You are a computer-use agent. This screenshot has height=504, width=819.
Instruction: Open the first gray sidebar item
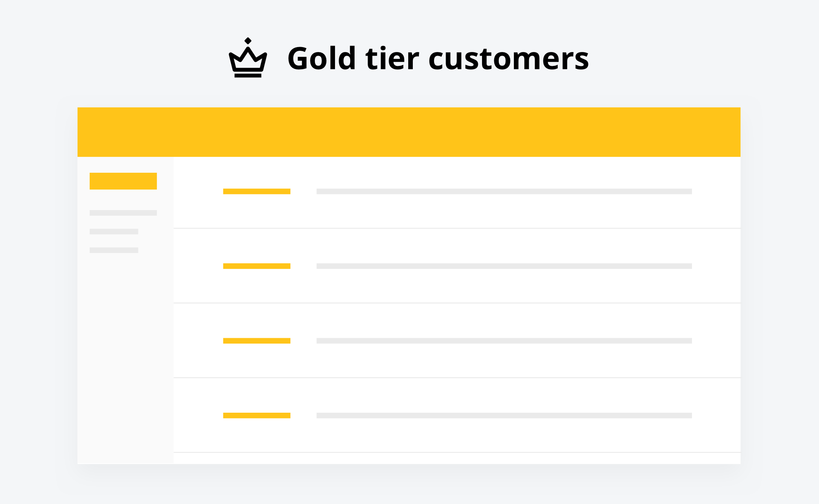[x=123, y=213]
